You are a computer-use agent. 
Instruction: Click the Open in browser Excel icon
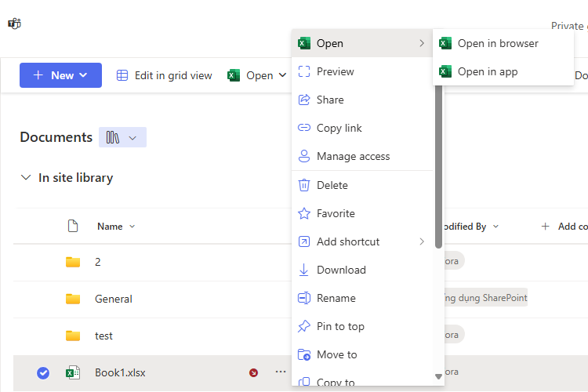(x=445, y=43)
